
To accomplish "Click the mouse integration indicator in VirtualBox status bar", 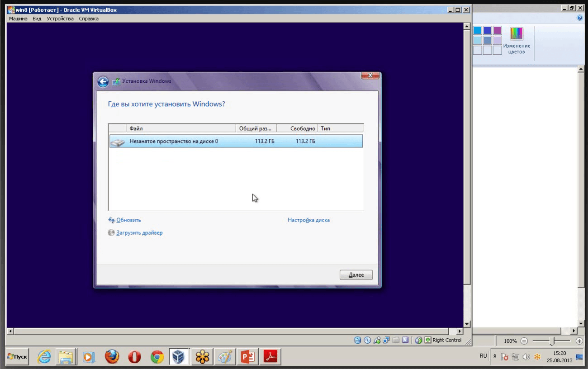I will click(418, 340).
